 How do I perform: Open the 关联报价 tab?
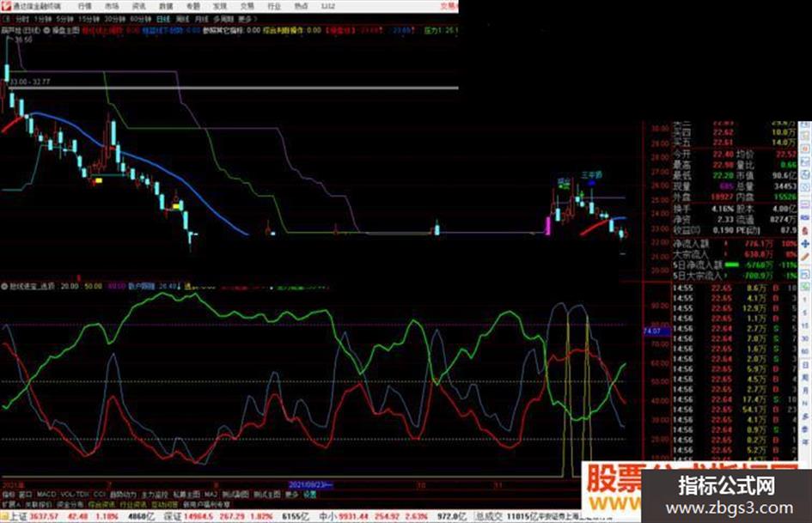[x=39, y=504]
